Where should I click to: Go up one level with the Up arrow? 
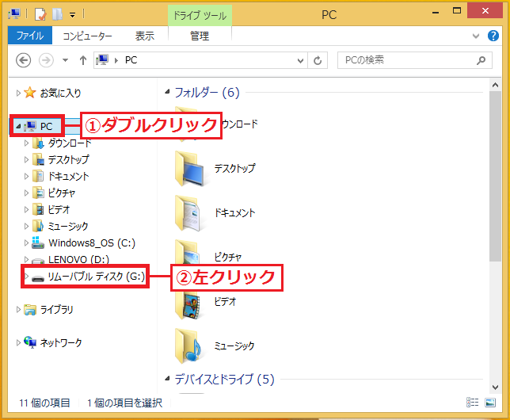tap(83, 60)
